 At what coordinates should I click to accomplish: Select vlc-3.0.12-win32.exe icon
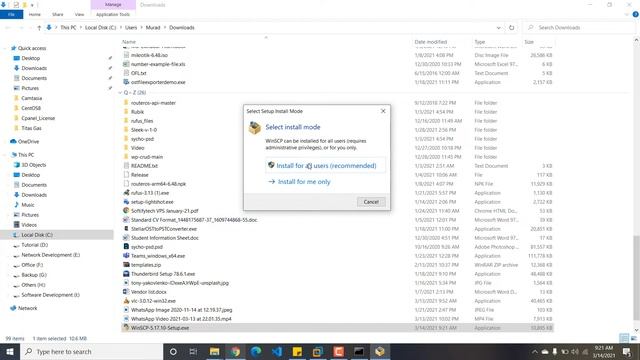coord(126,300)
